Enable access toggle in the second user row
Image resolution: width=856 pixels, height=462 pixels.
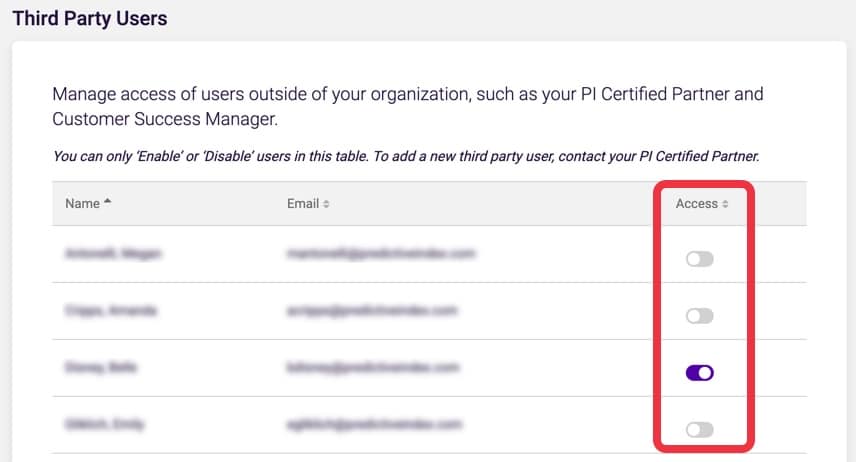coord(700,316)
